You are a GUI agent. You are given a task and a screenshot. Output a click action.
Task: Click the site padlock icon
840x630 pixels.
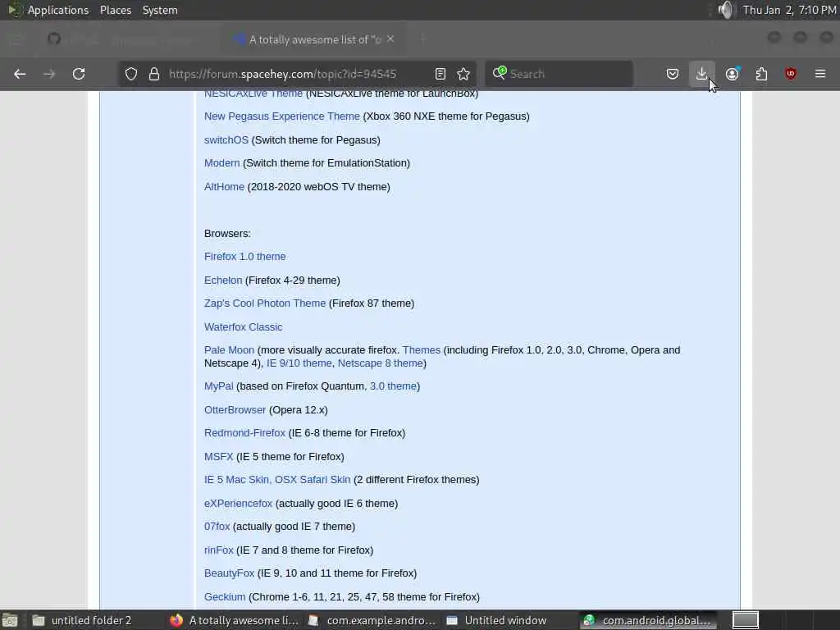(x=154, y=74)
